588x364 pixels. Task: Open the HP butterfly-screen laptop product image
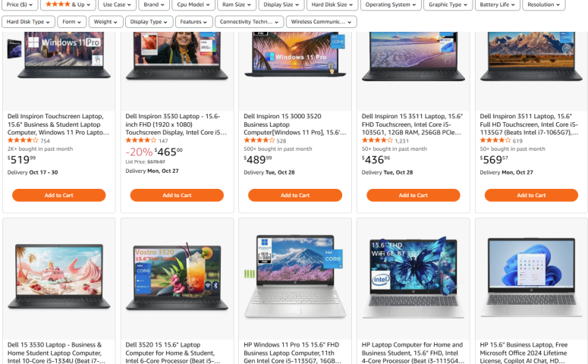413,278
